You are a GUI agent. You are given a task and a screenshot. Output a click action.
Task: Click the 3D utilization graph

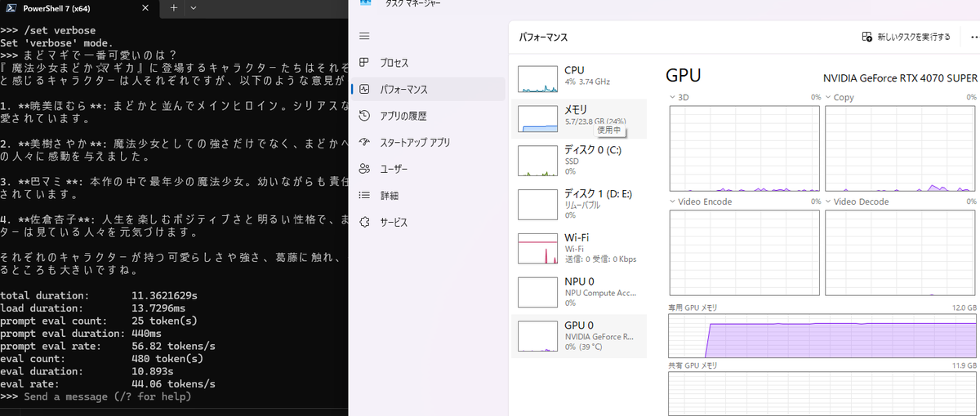tap(745, 148)
